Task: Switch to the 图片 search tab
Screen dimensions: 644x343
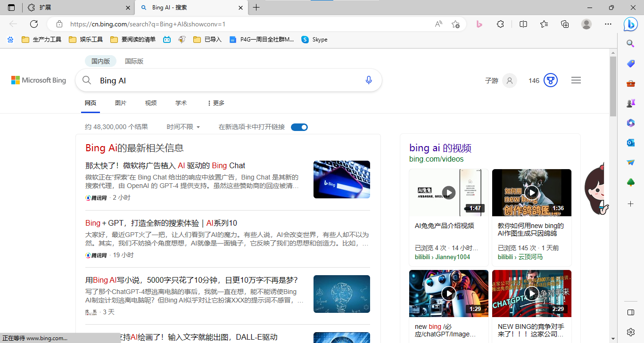Action: [121, 103]
